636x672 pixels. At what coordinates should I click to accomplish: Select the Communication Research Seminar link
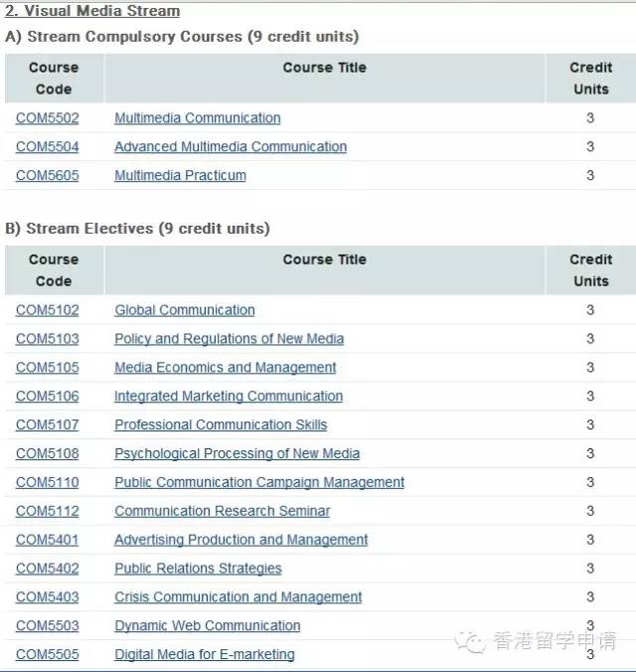(222, 511)
